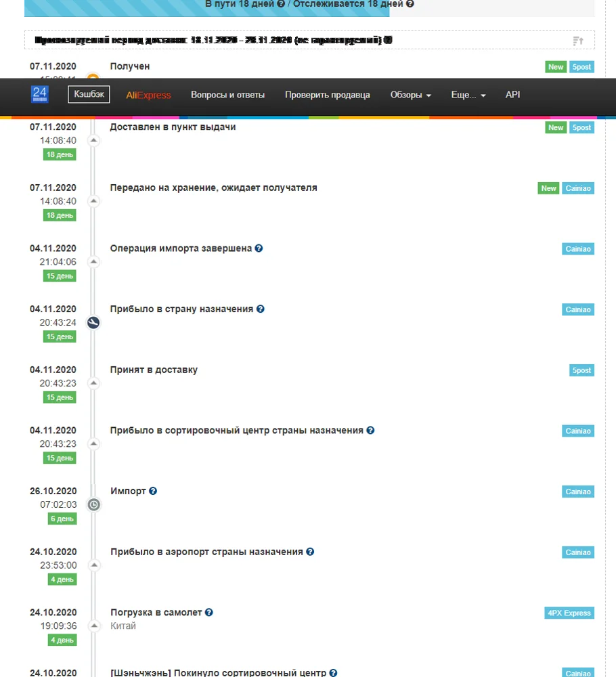Click help icon next to Импорт
The width and height of the screenshot is (616, 677).
pos(153,491)
